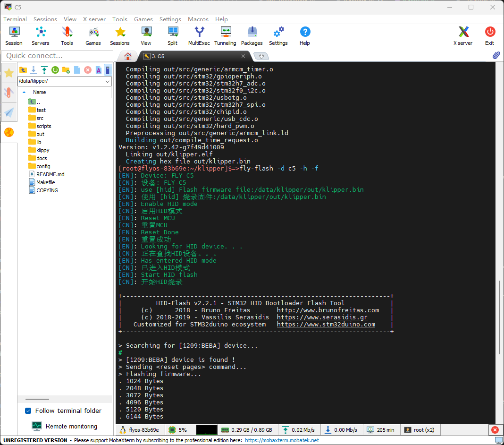Open the mobaxterm.mobatek.net link
504x445 pixels.
click(282, 440)
